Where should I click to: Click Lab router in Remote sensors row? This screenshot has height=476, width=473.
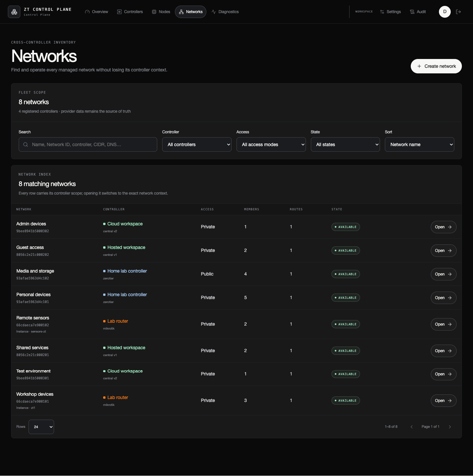pyautogui.click(x=116, y=321)
